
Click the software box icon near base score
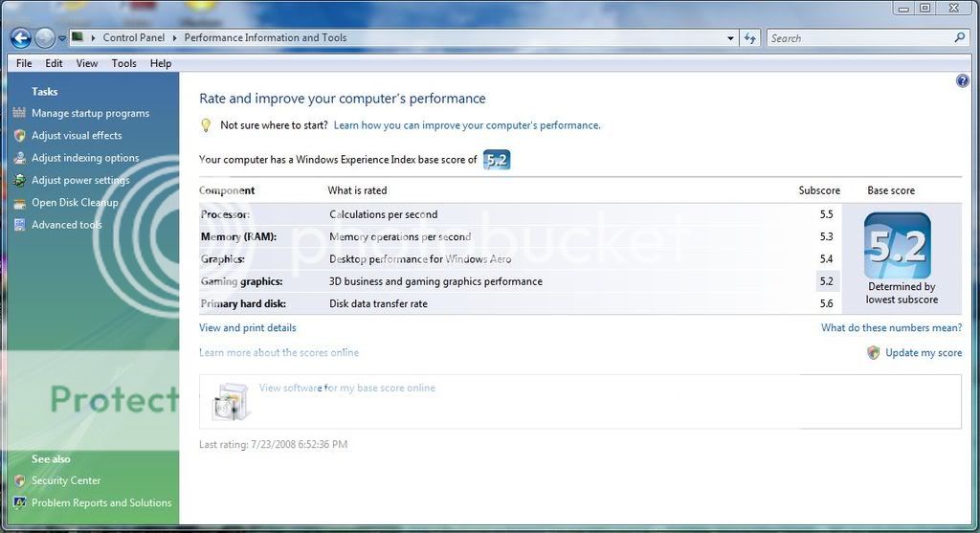coord(232,401)
